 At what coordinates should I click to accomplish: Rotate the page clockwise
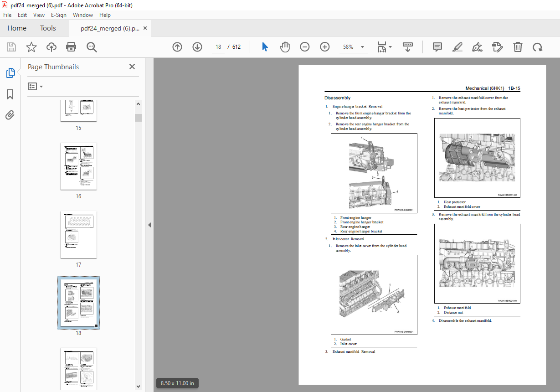(538, 47)
